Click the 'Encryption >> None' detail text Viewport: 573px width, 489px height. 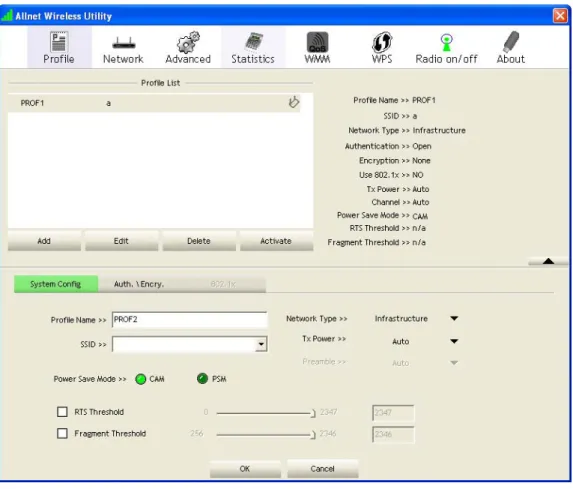(x=395, y=161)
